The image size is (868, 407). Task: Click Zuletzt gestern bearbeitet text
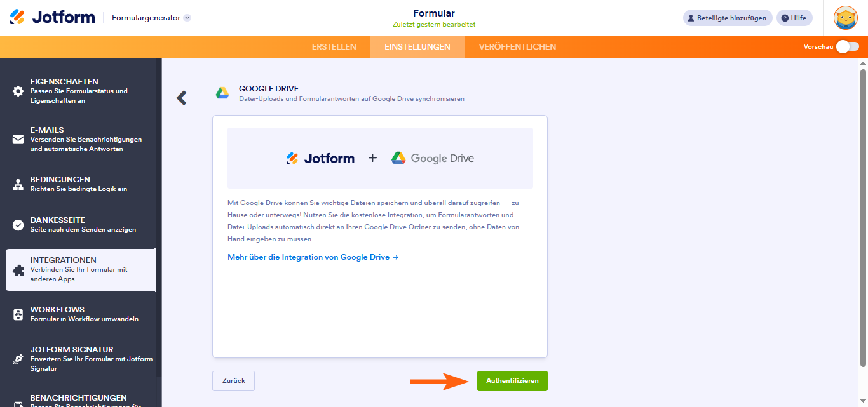[x=434, y=25]
